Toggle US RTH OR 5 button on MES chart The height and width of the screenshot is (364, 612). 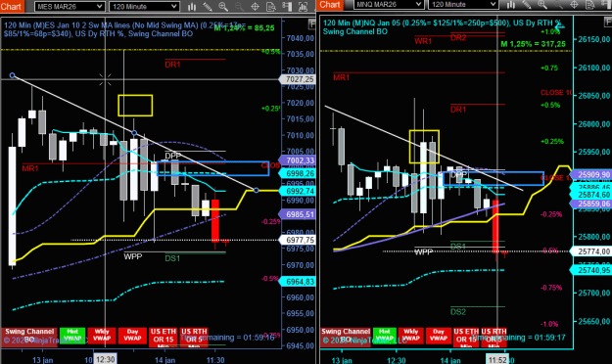pyautogui.click(x=194, y=337)
